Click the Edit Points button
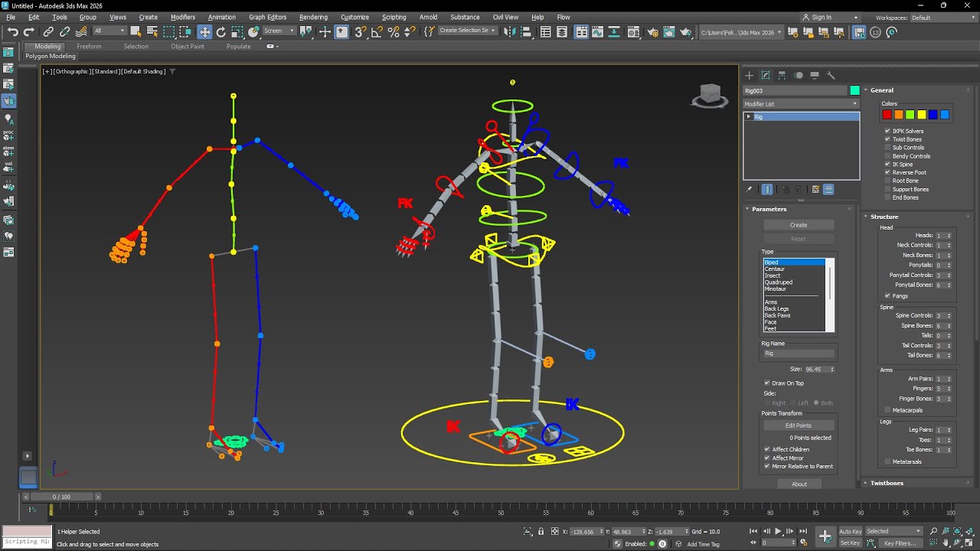Image resolution: width=980 pixels, height=551 pixels. (x=798, y=425)
